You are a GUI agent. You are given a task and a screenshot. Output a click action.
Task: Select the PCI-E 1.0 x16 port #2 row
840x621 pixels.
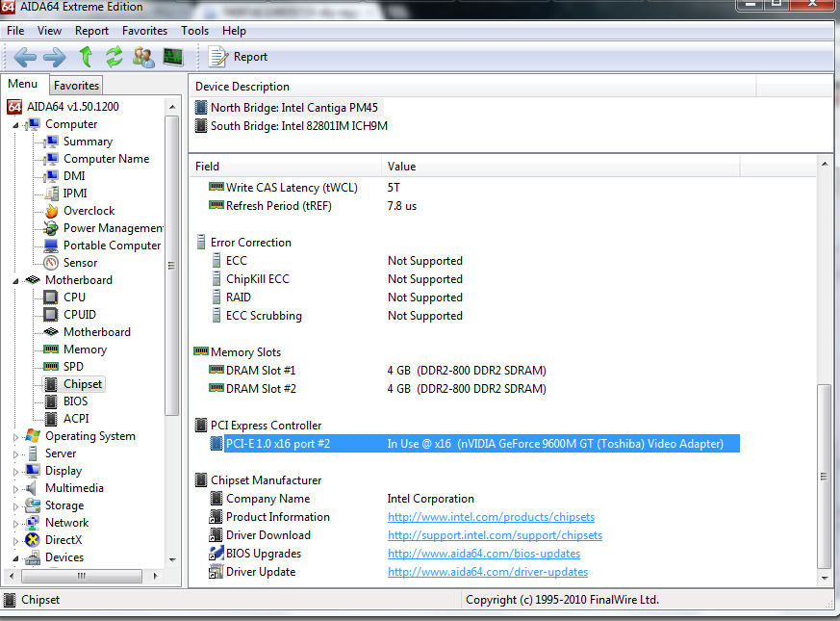tap(474, 444)
